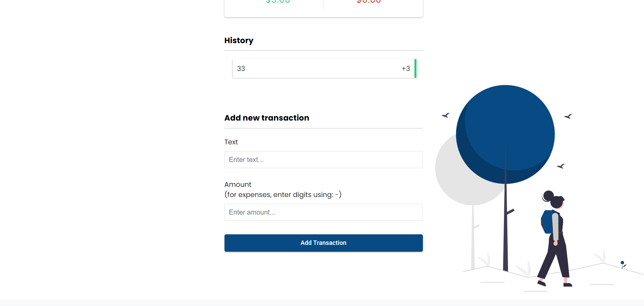Click the Add Transaction button
Viewport: 644px width, 306px height.
point(324,243)
